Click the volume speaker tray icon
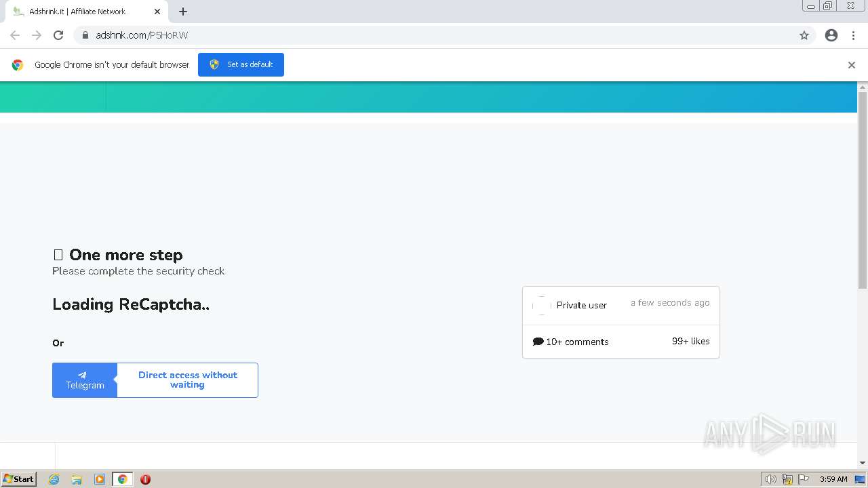Image resolution: width=868 pixels, height=488 pixels. (770, 479)
